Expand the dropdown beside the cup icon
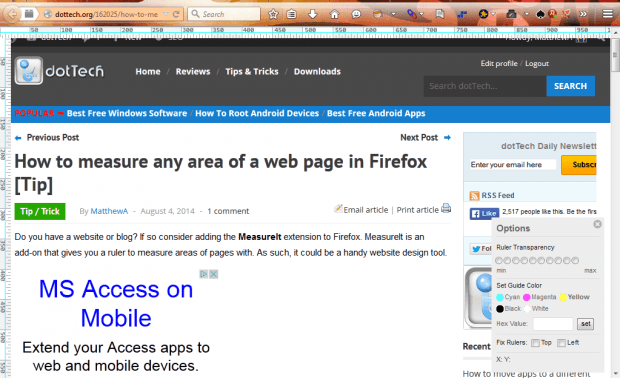 coord(393,14)
